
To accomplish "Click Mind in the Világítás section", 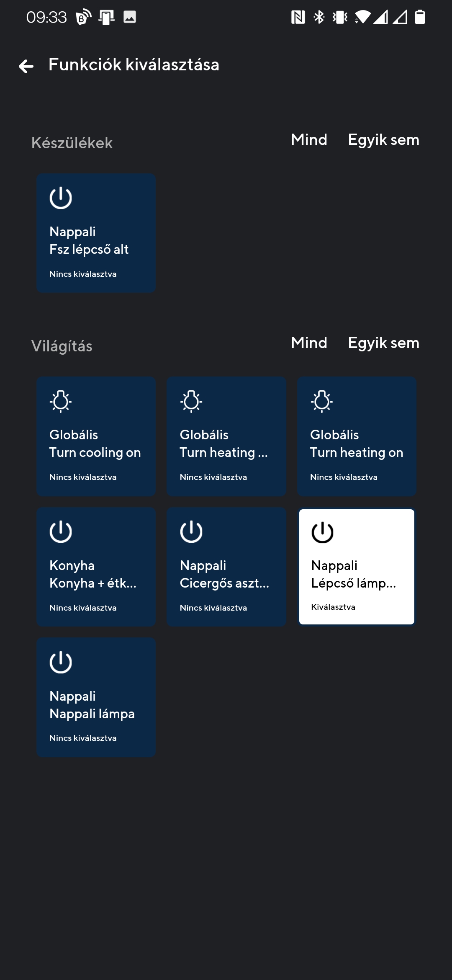I will coord(308,343).
